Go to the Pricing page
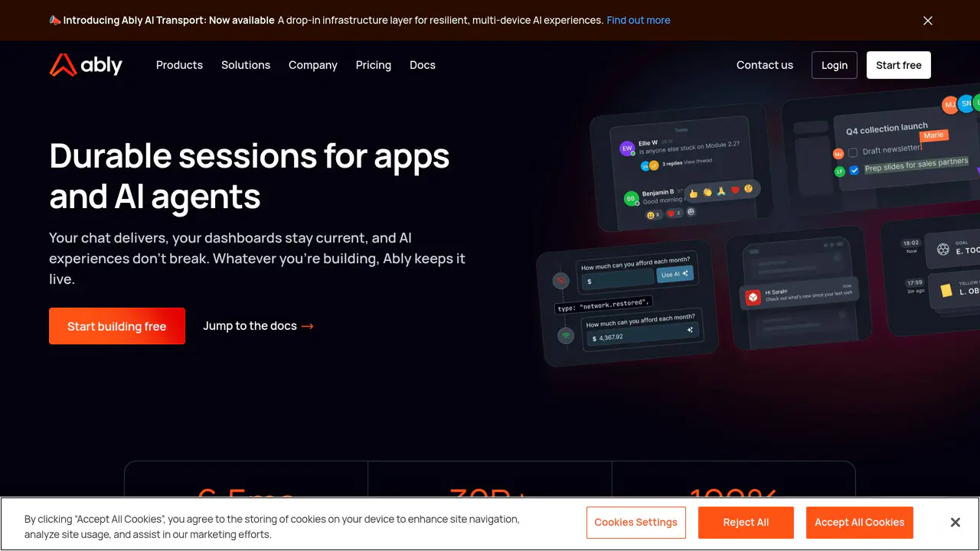This screenshot has width=980, height=551. tap(374, 65)
